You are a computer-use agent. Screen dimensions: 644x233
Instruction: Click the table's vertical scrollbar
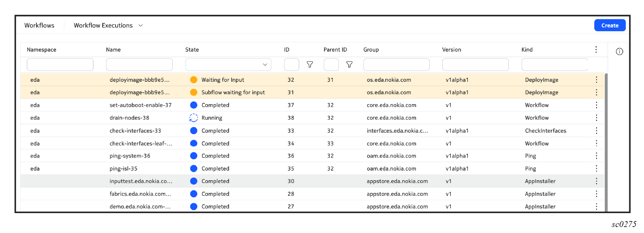tap(606, 140)
